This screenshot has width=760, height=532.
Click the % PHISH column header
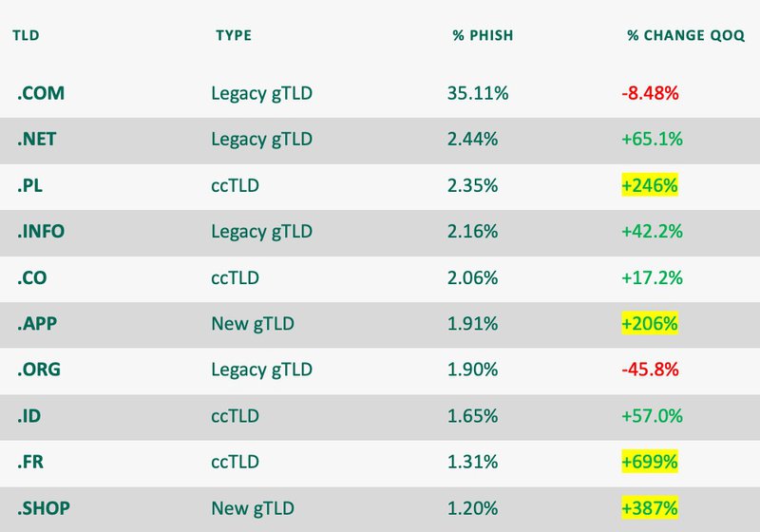(x=483, y=36)
